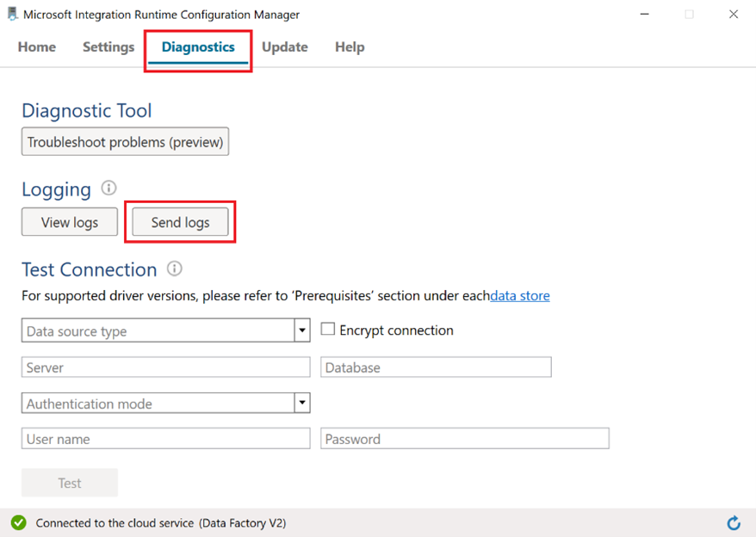Open the Help tab
This screenshot has width=756, height=537.
point(350,47)
